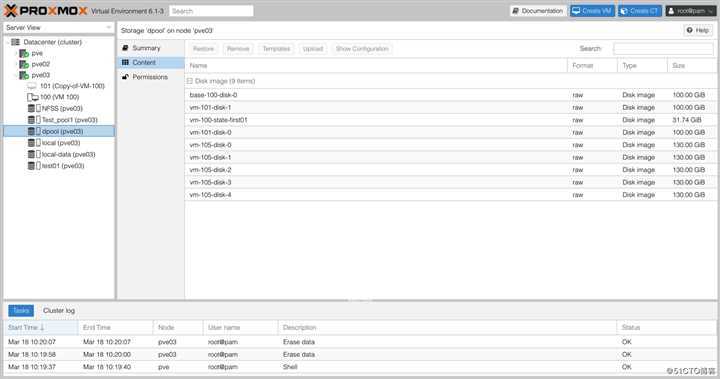Sort by the Name column header

(x=376, y=66)
